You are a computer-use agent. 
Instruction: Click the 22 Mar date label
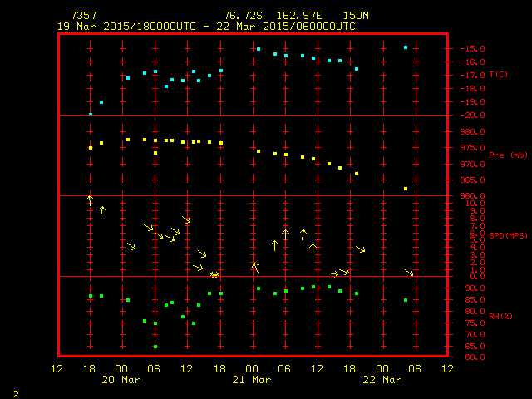point(382,379)
